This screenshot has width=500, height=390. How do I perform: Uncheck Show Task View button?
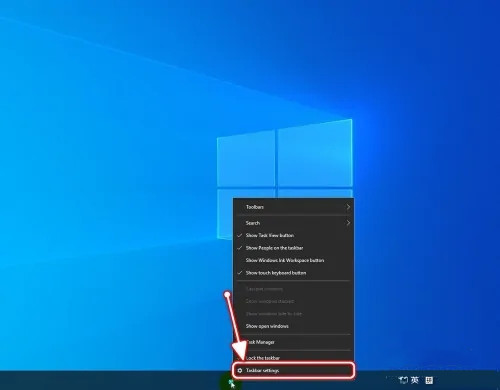point(293,235)
